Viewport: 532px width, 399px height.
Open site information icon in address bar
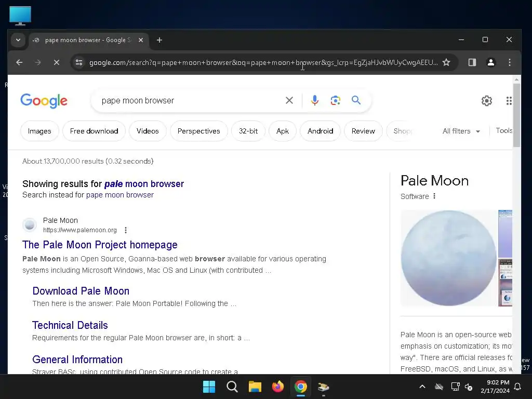79,62
